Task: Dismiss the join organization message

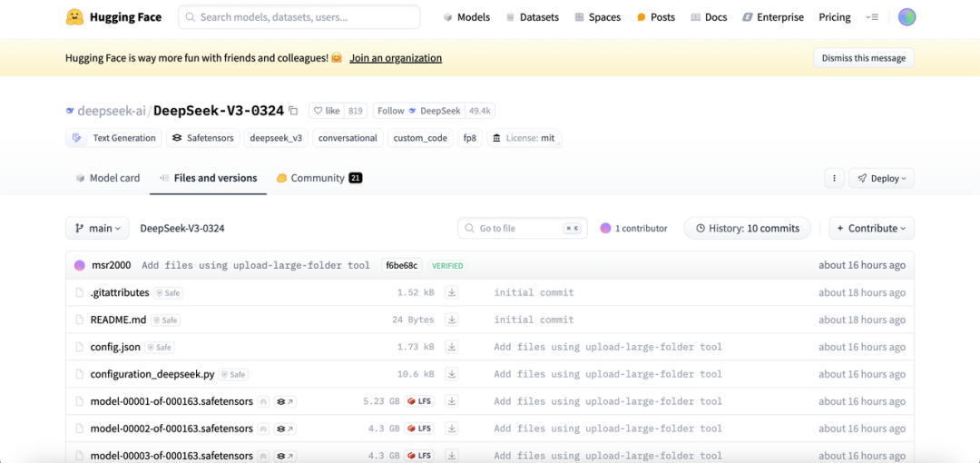Action: [x=863, y=58]
